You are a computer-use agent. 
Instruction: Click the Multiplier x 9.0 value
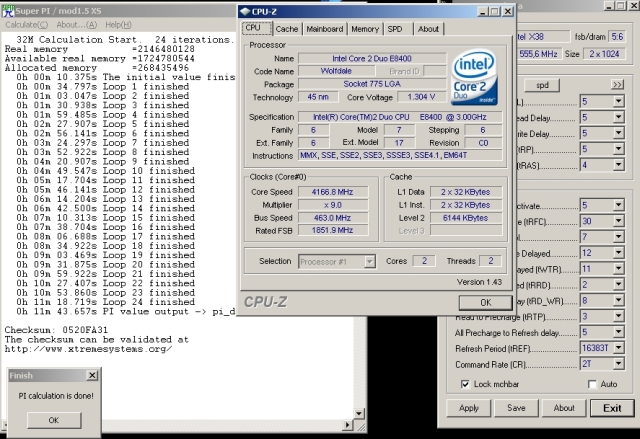tap(333, 205)
